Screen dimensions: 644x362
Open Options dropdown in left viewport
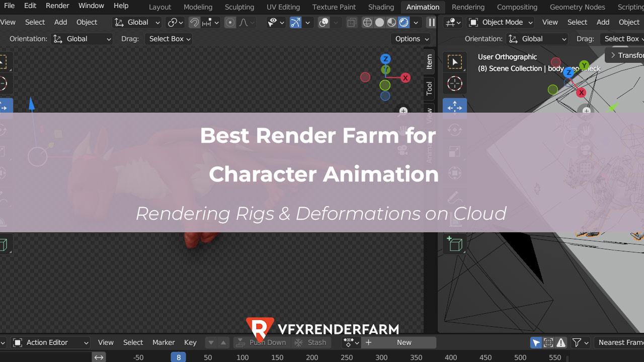411,39
